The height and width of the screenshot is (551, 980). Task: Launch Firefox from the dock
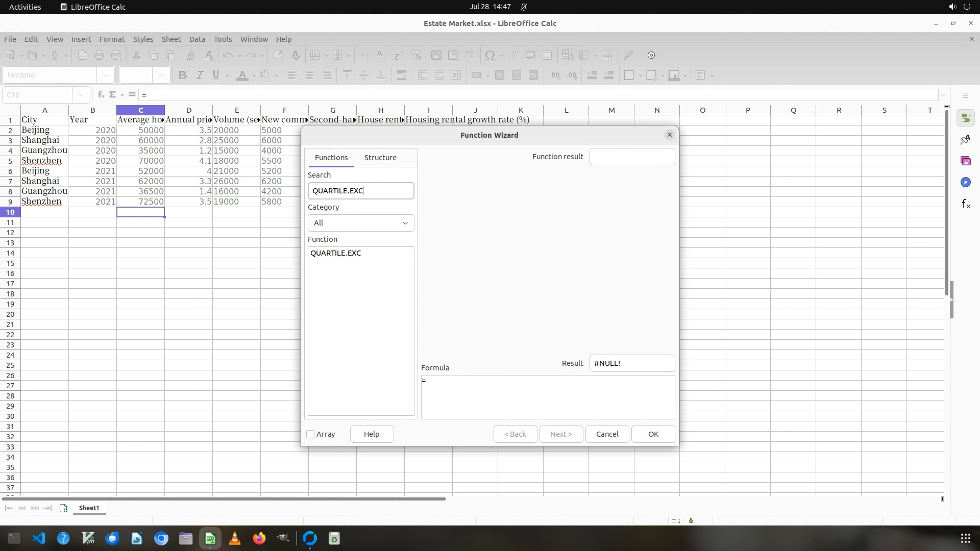pos(259,539)
